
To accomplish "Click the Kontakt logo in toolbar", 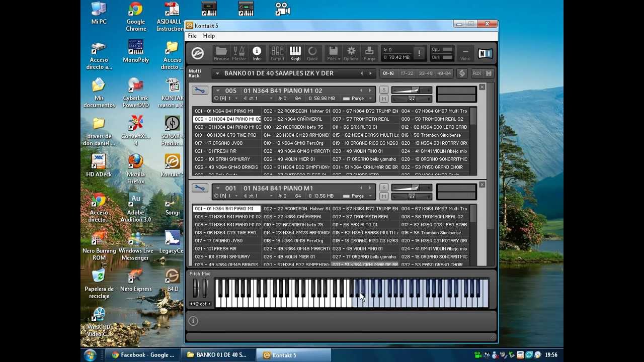I will tap(198, 53).
